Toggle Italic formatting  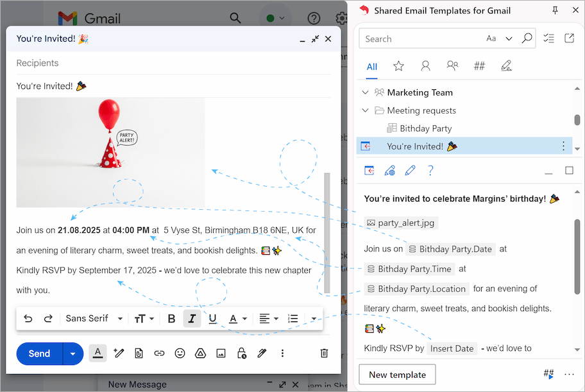click(x=192, y=318)
